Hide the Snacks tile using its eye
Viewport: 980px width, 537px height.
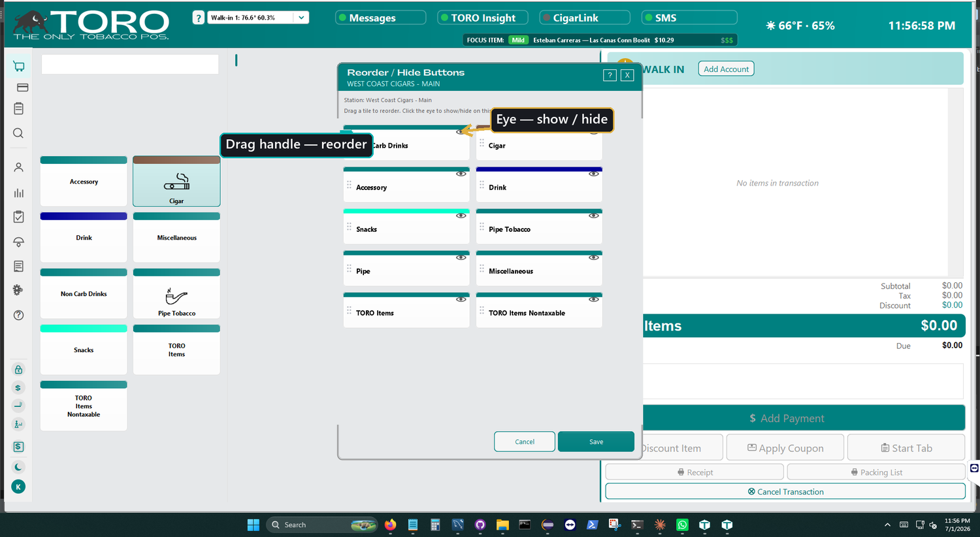461,216
